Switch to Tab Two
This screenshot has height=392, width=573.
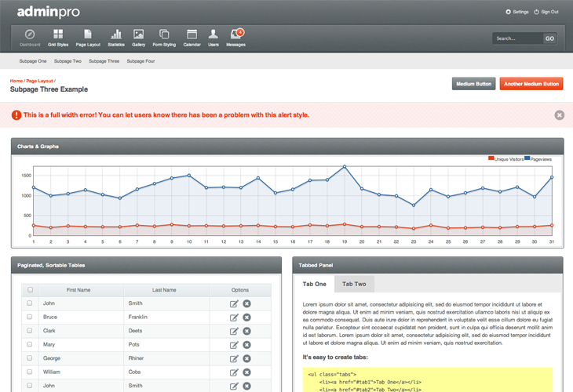(x=354, y=284)
